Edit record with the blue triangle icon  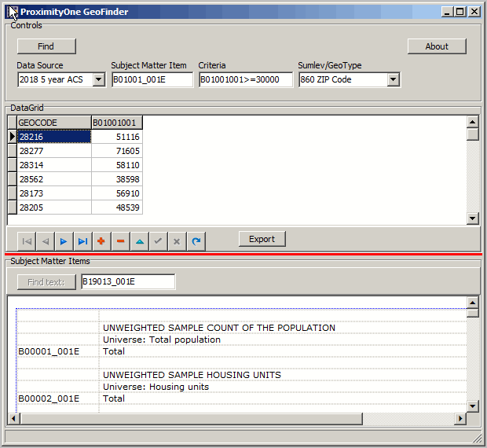pos(140,241)
